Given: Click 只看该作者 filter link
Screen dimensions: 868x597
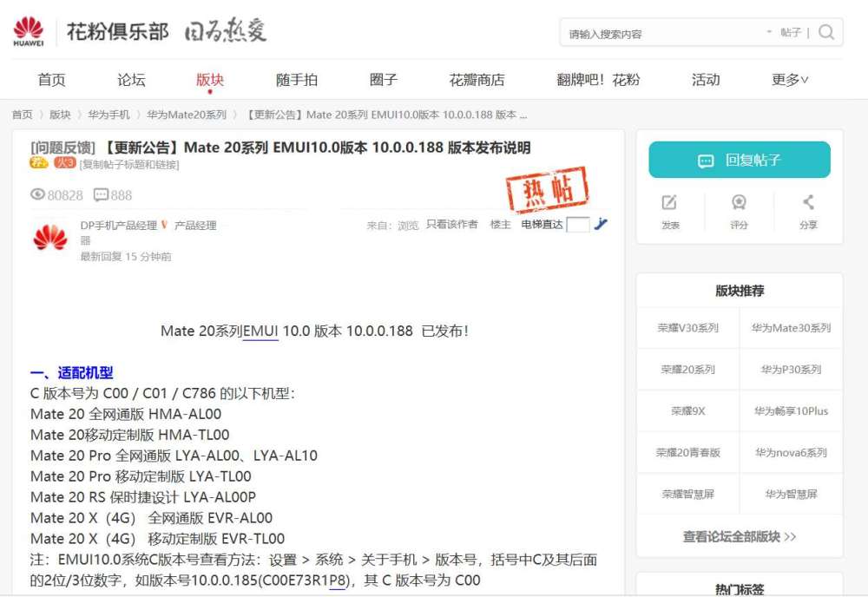Looking at the screenshot, I should (x=451, y=224).
